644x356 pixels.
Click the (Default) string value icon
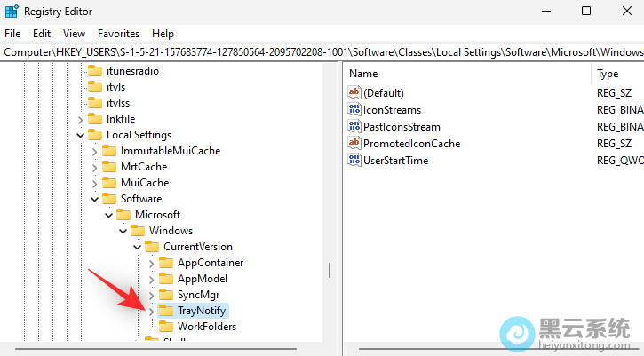[x=355, y=92]
